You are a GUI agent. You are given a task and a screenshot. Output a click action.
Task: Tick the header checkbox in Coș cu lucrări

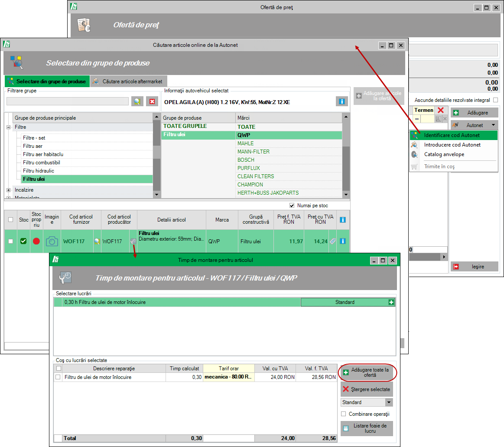coord(59,369)
